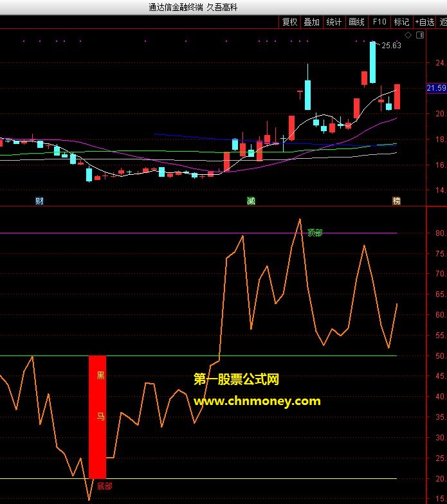Click the 财 marker below chart
Viewport: 447px width, 504px height.
(39, 201)
